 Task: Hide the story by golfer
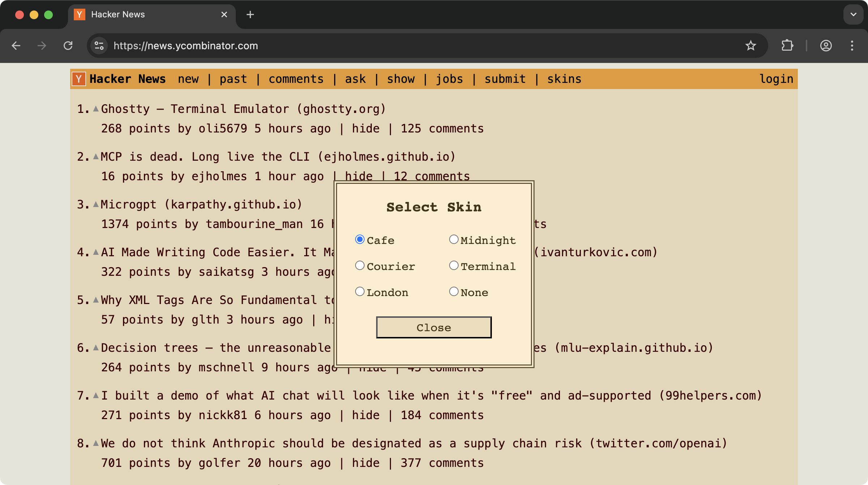[366, 462]
